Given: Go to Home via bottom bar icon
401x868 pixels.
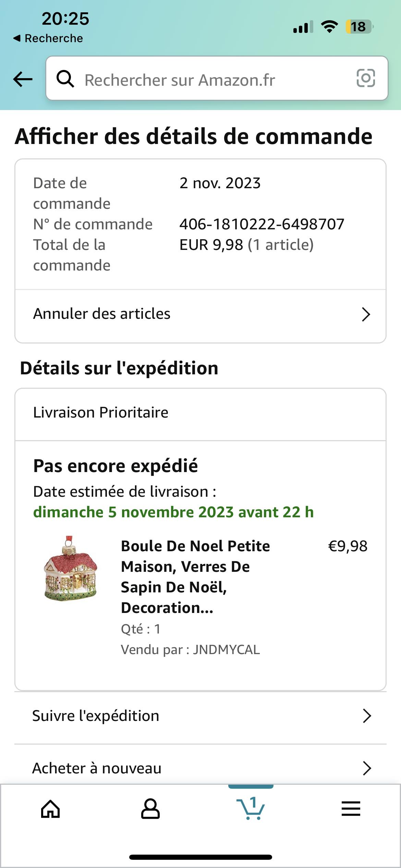Looking at the screenshot, I should pyautogui.click(x=50, y=809).
